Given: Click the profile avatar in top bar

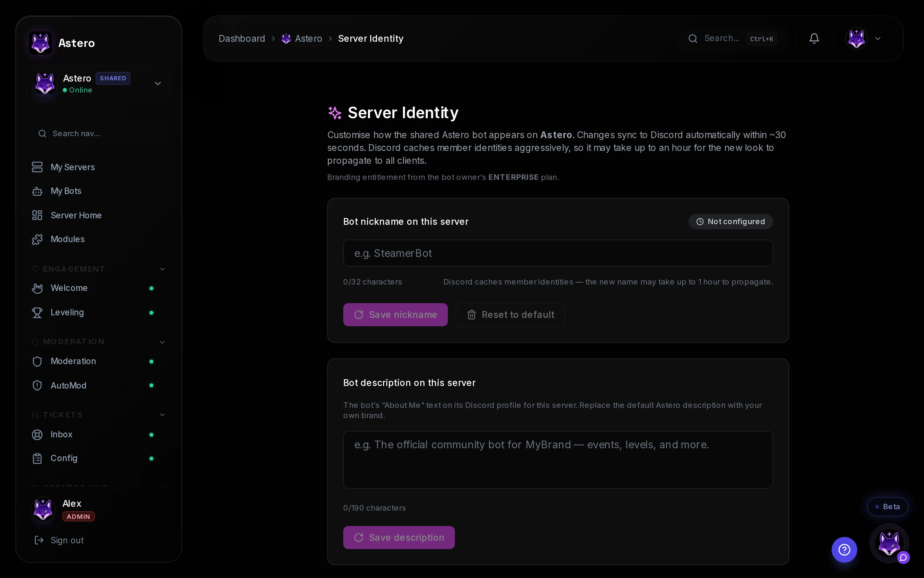Looking at the screenshot, I should [856, 38].
